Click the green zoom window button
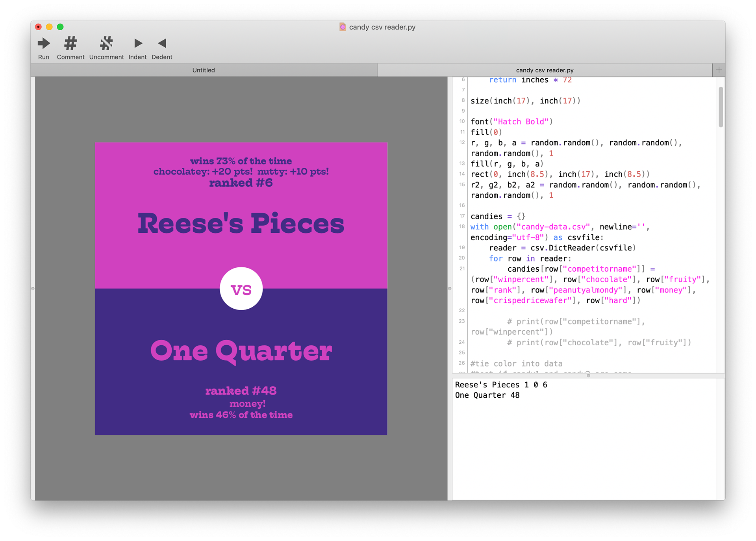The height and width of the screenshot is (541, 756). click(60, 27)
